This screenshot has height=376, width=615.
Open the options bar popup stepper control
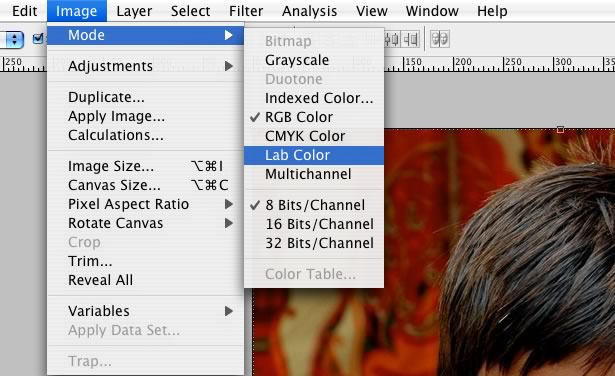click(x=14, y=39)
